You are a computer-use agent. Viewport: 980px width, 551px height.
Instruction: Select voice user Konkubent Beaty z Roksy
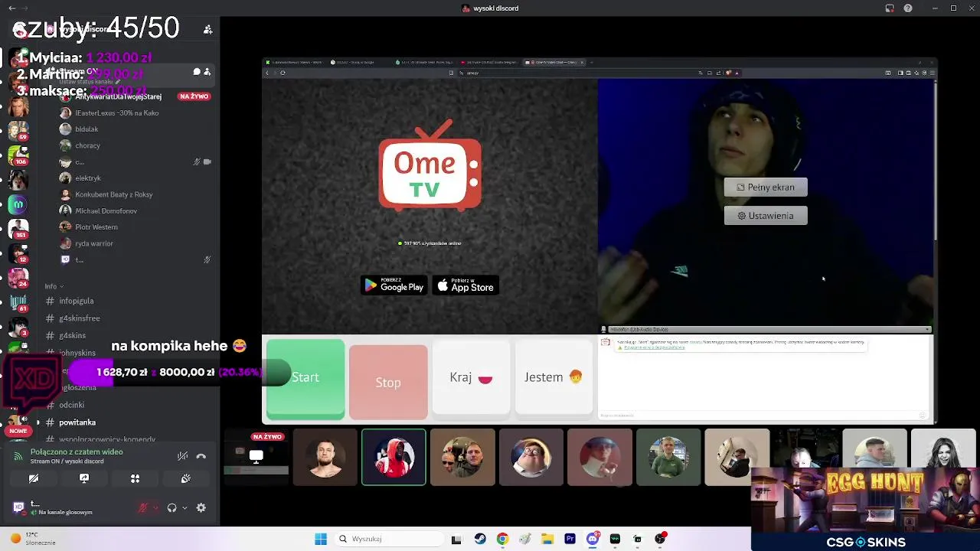[113, 194]
